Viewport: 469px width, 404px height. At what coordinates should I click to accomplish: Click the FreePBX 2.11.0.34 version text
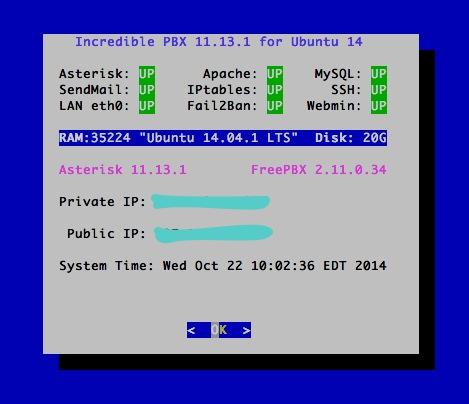coord(319,170)
